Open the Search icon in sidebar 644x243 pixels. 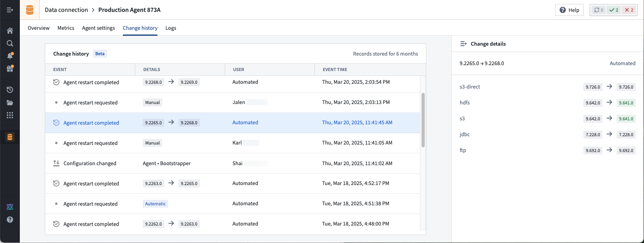click(x=10, y=43)
